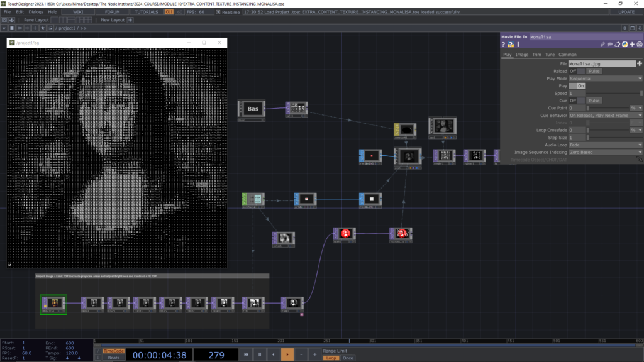Open the File menu
Image resolution: width=644 pixels, height=362 pixels.
coord(7,12)
